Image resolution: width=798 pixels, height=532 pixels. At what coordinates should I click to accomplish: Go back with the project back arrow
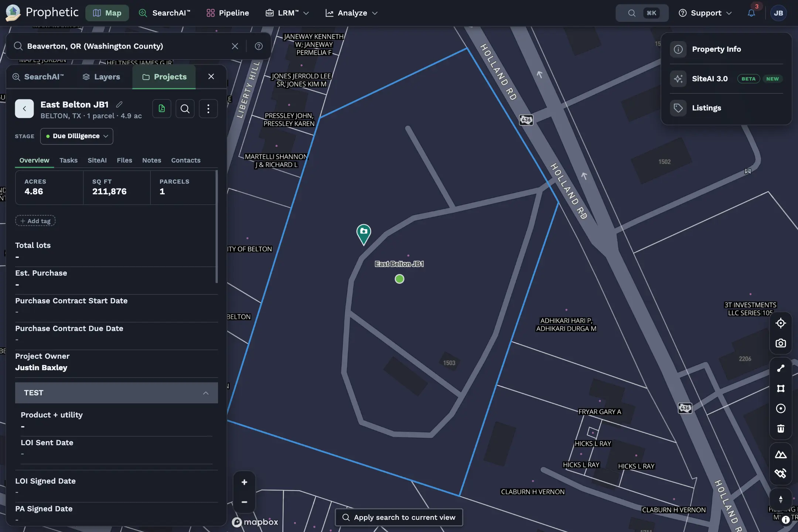[24, 109]
